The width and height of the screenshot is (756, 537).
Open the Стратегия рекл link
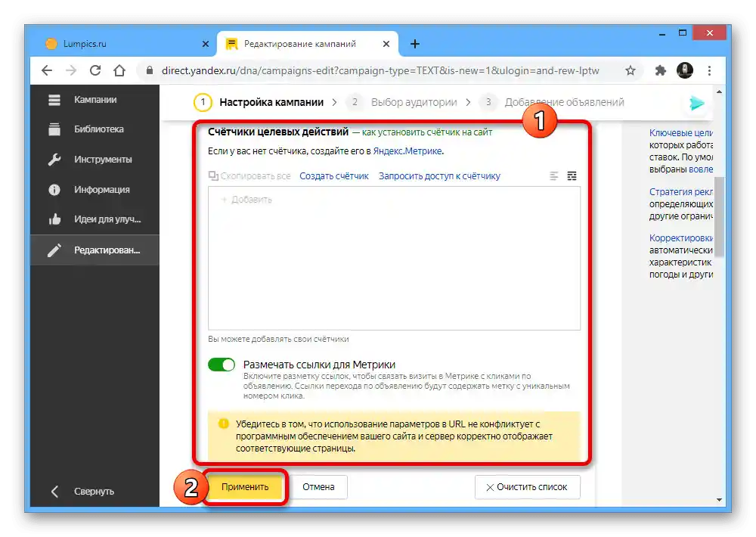681,191
